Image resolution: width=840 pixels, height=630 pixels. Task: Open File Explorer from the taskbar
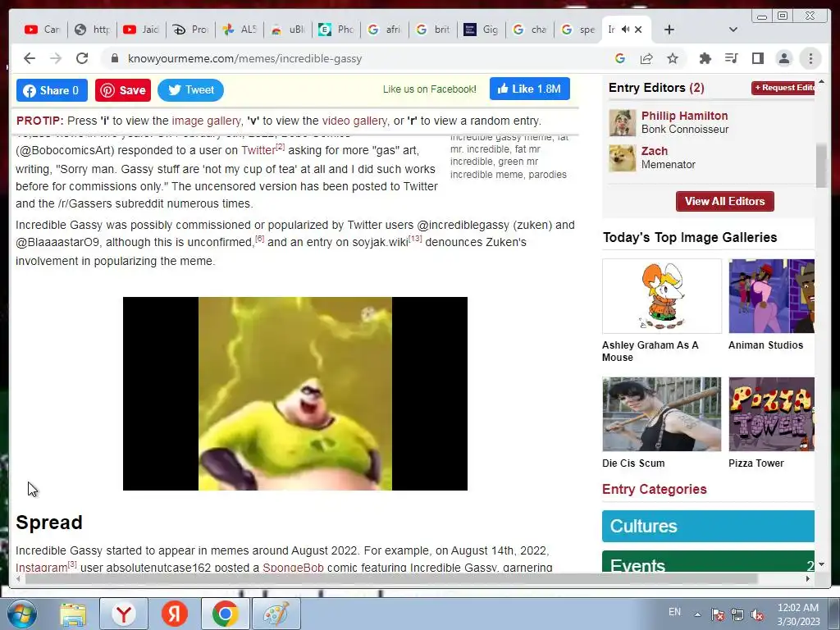coord(73,614)
